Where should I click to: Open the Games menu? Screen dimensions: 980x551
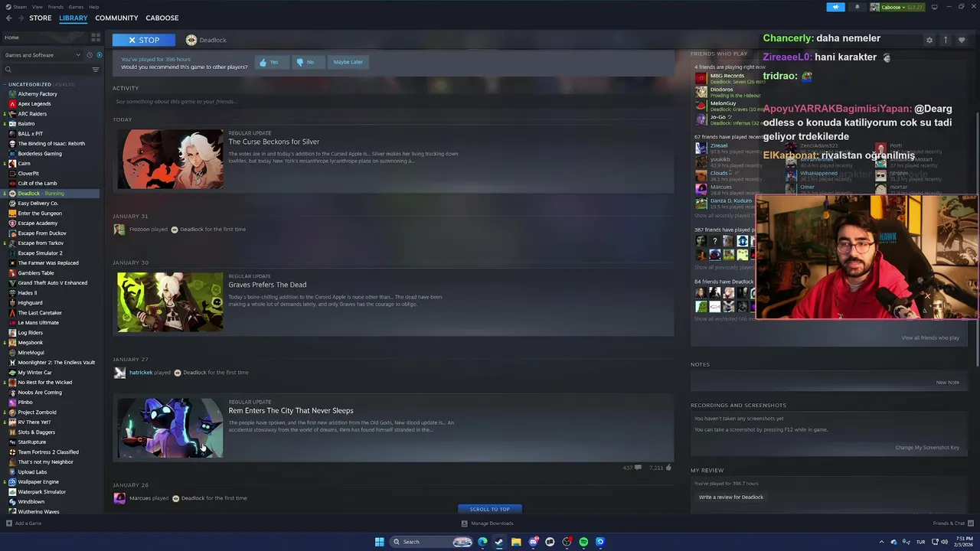(x=76, y=7)
